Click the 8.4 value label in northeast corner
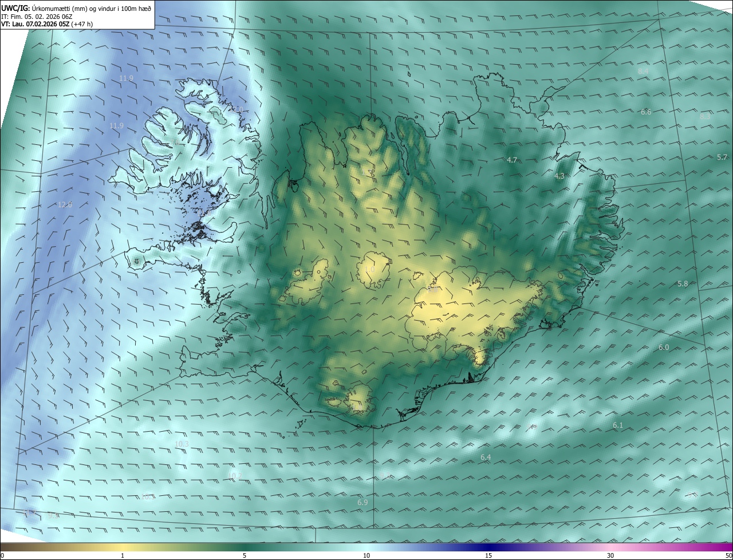The width and height of the screenshot is (733, 560). 643,71
